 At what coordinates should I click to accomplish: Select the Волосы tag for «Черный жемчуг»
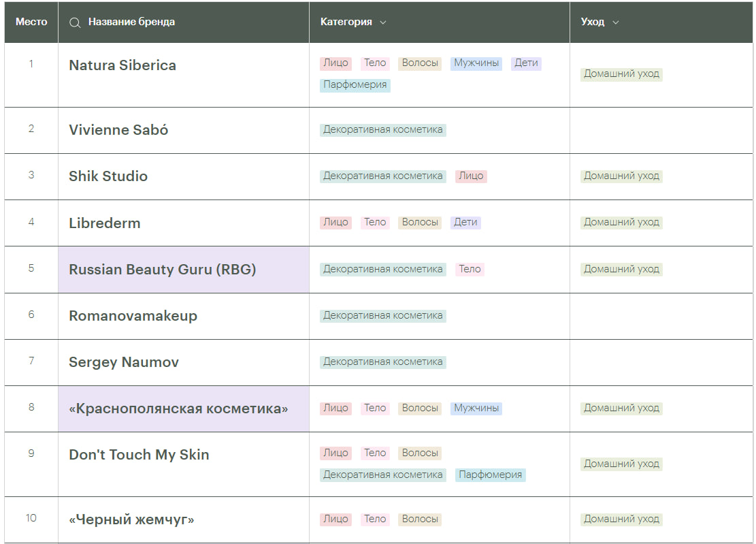[420, 519]
